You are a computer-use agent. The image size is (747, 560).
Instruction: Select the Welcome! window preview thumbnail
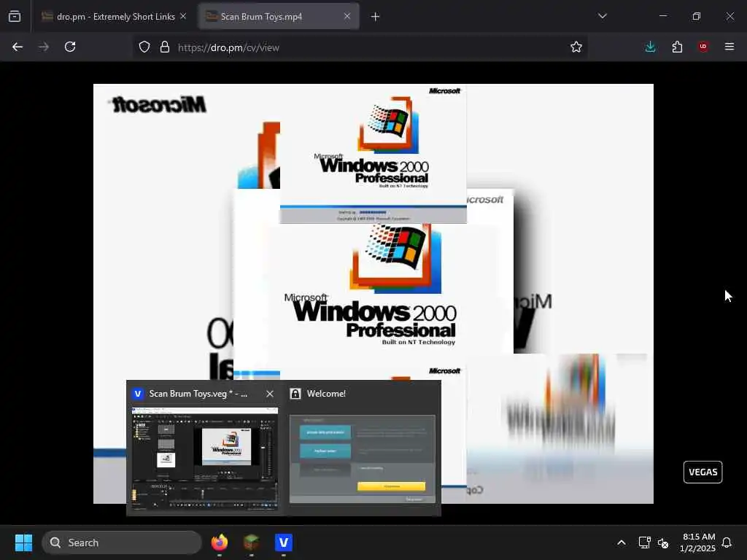[x=363, y=459]
